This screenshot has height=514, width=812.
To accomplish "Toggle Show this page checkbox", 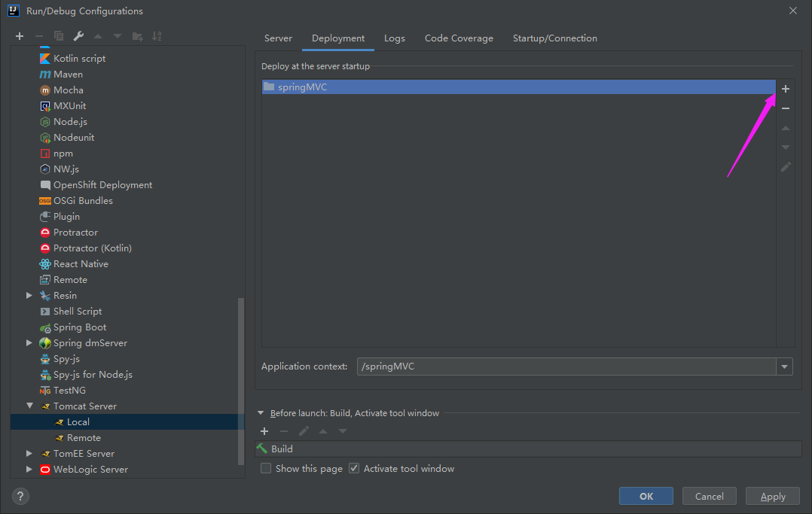I will (266, 468).
